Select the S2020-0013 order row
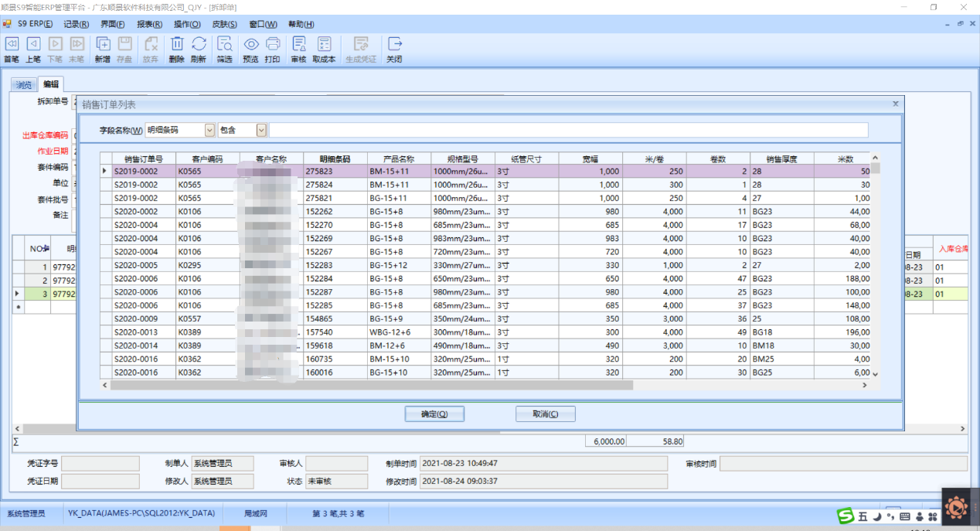 [x=136, y=332]
